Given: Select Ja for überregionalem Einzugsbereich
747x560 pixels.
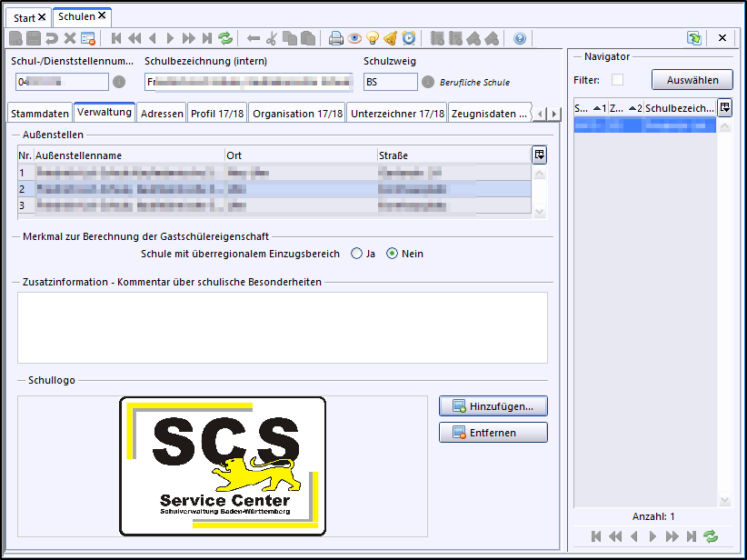Looking at the screenshot, I should point(357,254).
